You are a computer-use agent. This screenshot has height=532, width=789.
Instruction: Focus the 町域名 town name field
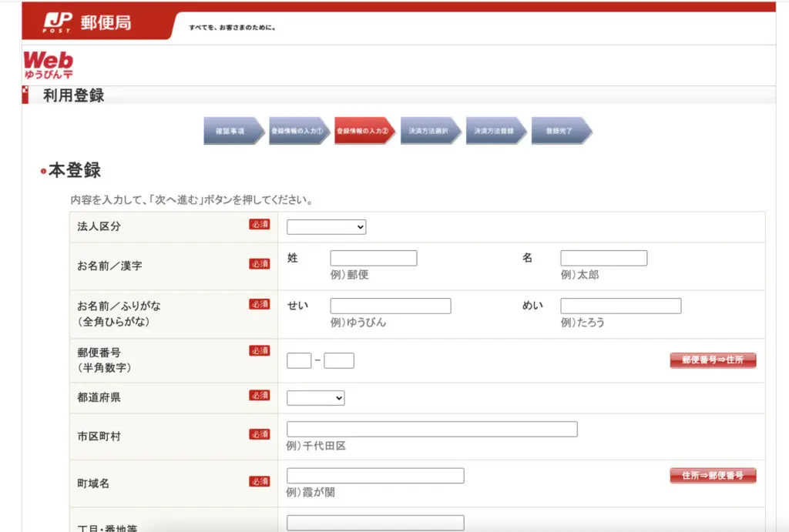click(x=375, y=476)
